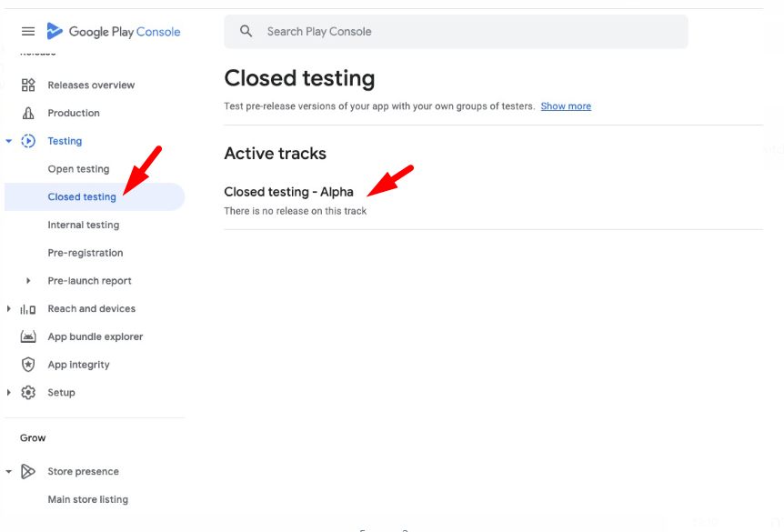
Task: Click the App bundle explorer icon
Action: point(28,336)
